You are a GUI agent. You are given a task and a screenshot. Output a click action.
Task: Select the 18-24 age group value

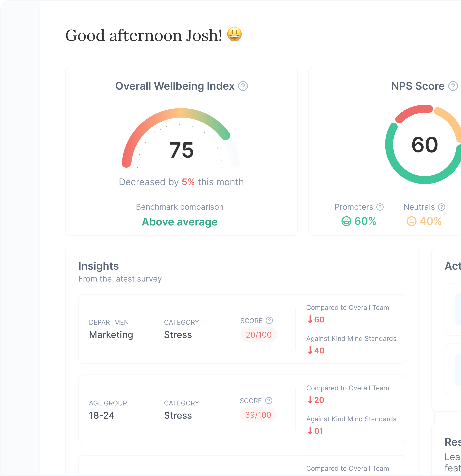pos(101,416)
